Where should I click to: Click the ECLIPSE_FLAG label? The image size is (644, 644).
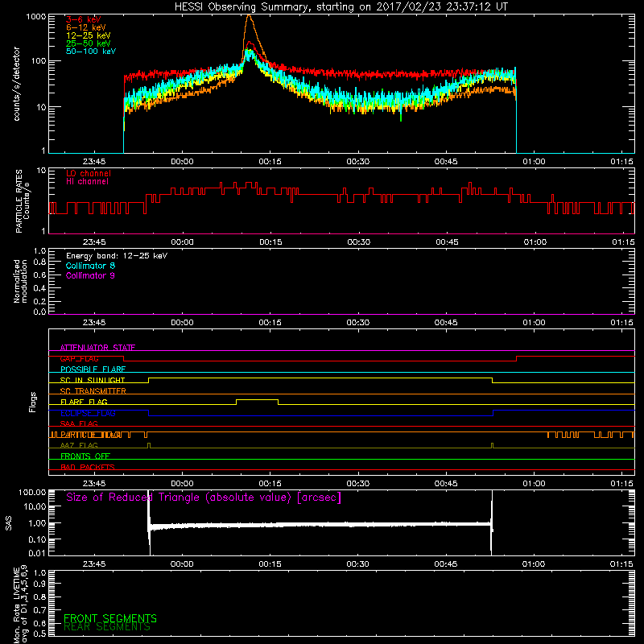88,413
